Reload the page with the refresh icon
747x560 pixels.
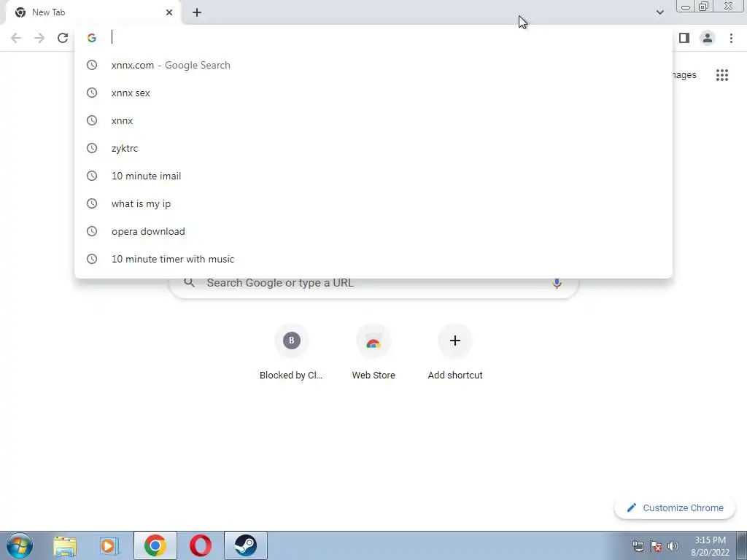click(x=63, y=38)
